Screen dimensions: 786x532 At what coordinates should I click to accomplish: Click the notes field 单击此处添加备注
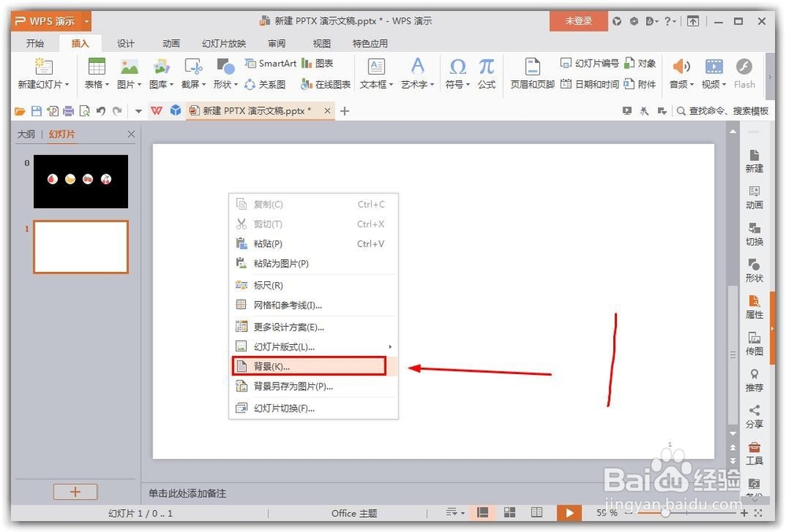point(187,493)
